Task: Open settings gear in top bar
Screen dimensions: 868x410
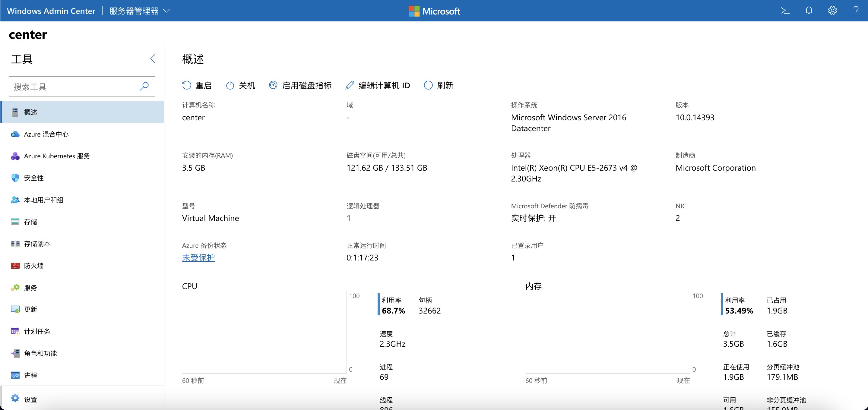Action: pyautogui.click(x=832, y=11)
